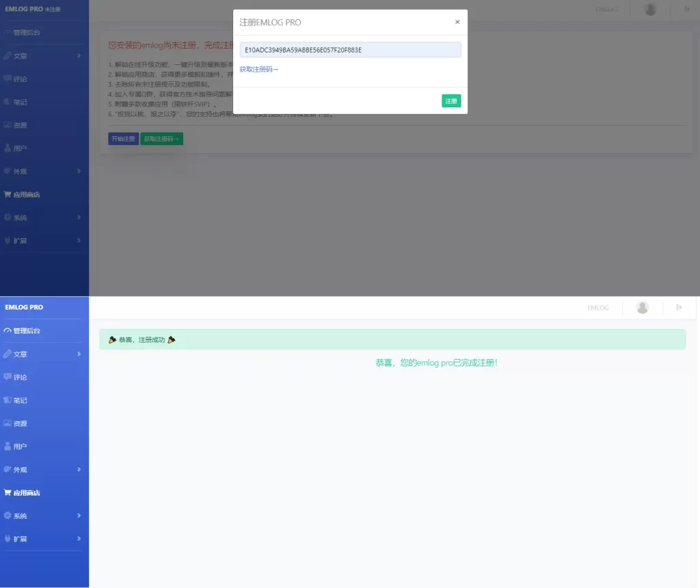700x588 pixels.
Task: Click the 资源 image icon in the dimmed sidebar
Action: pos(8,125)
